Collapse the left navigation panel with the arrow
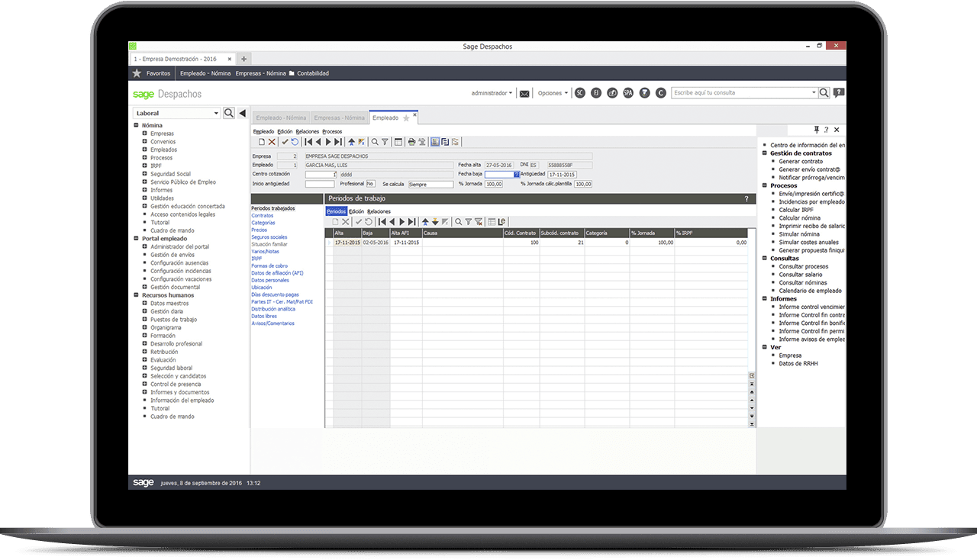 (x=242, y=113)
